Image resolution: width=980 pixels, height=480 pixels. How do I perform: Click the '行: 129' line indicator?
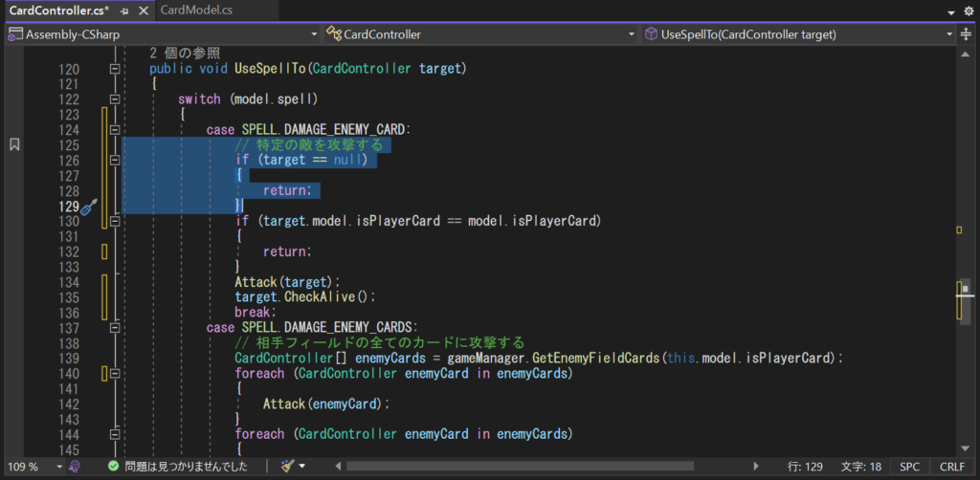pyautogui.click(x=805, y=467)
